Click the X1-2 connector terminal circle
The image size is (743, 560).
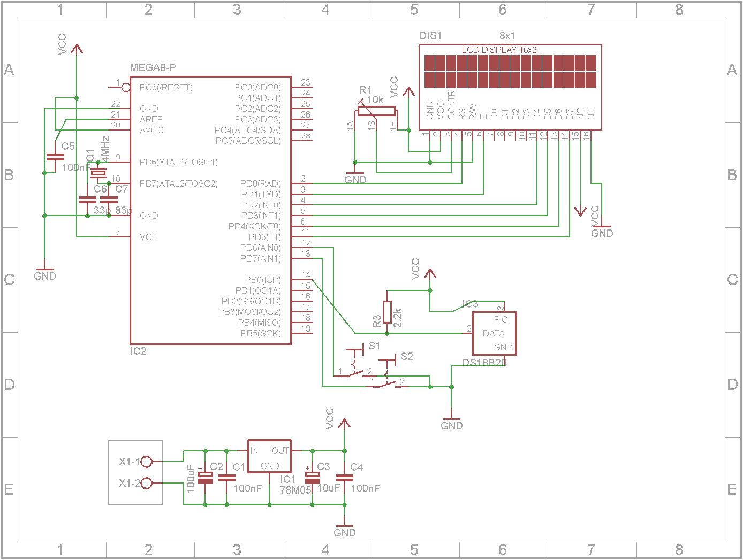146,483
